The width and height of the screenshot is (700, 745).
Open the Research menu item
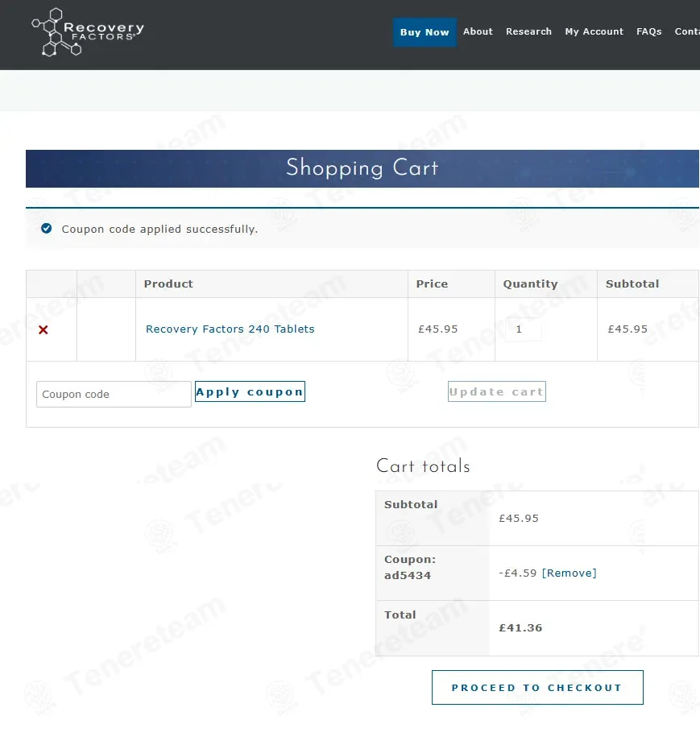pyautogui.click(x=528, y=31)
